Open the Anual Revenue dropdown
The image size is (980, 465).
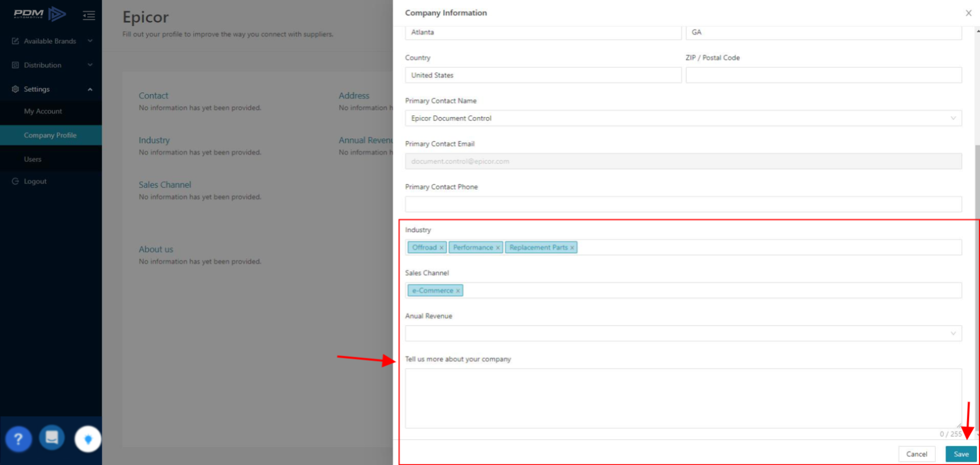(x=683, y=333)
